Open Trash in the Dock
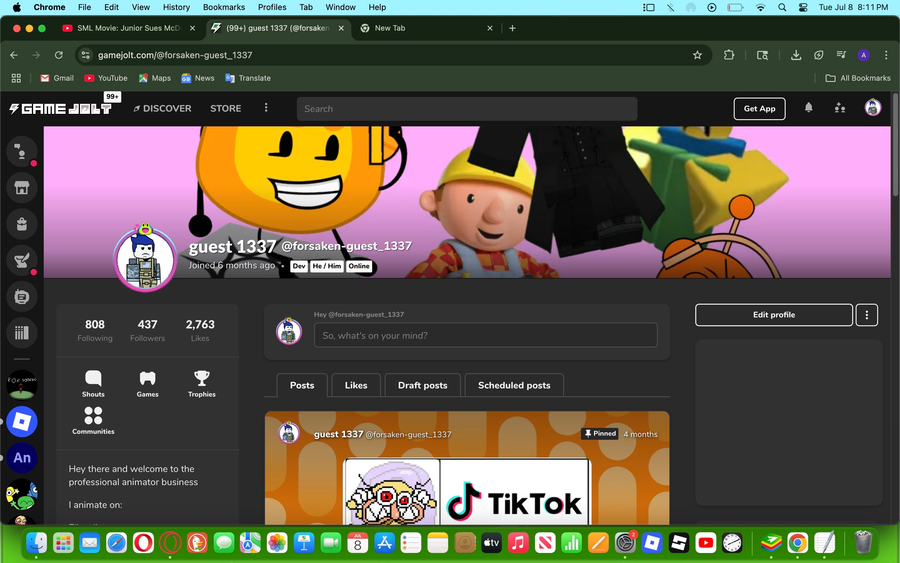This screenshot has width=900, height=563. pos(863,542)
